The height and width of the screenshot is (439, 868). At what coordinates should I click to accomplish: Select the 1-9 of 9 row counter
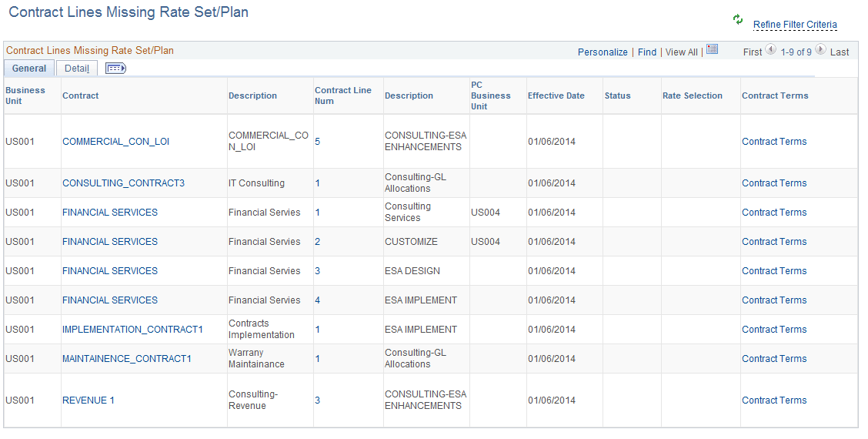click(x=796, y=52)
